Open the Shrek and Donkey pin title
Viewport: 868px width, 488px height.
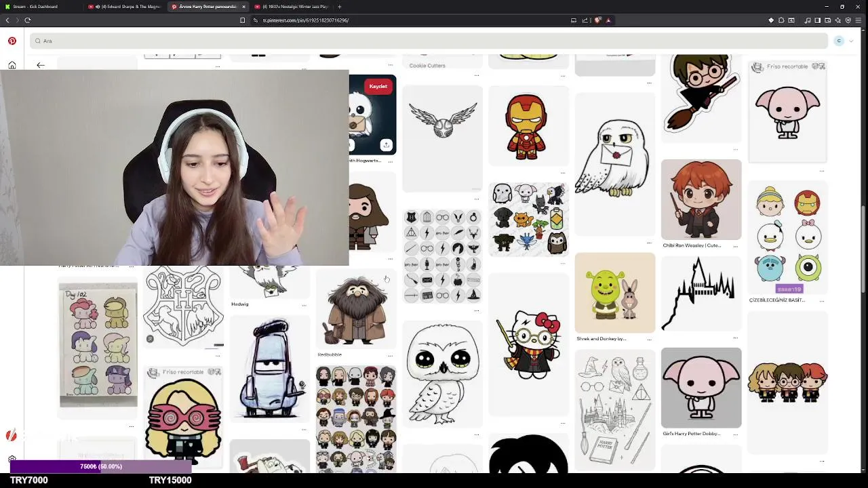coord(601,338)
